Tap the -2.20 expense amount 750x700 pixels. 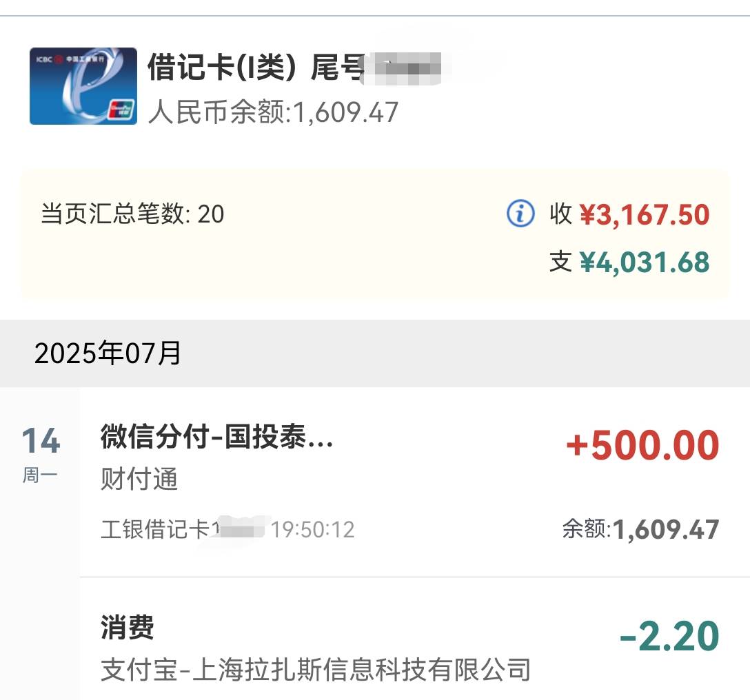click(669, 636)
